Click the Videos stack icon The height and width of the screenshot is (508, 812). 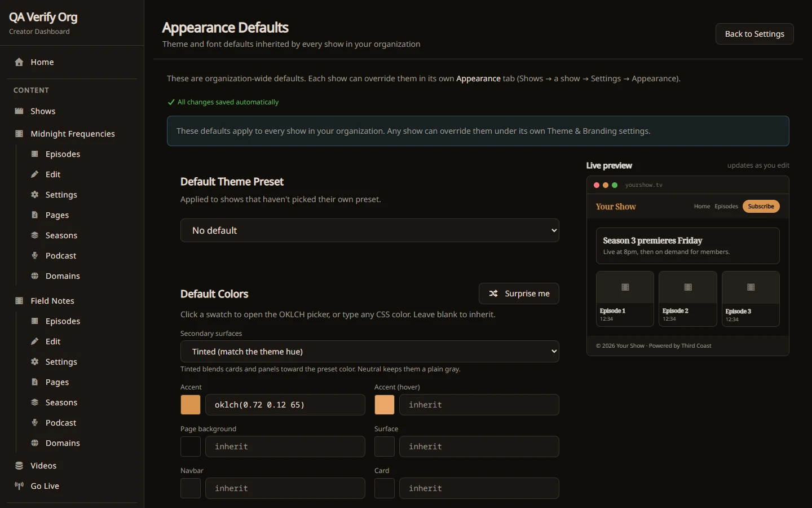coord(19,466)
